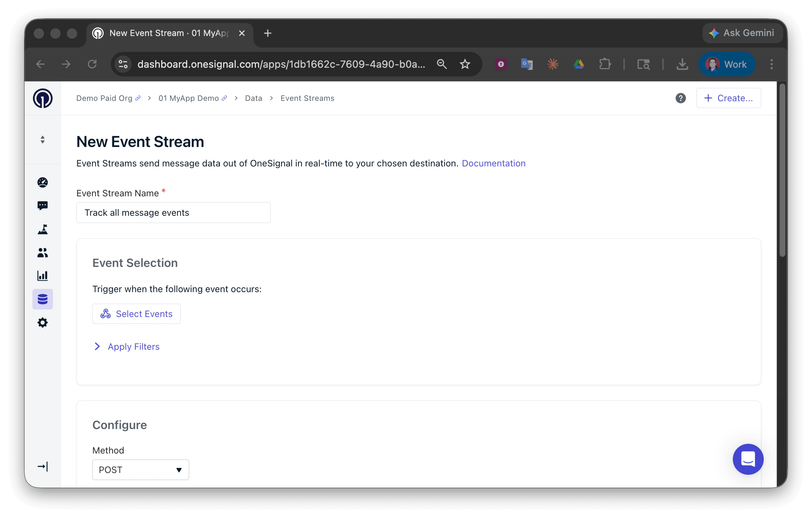Navigate to Event Streams in the breadcrumb
The width and height of the screenshot is (812, 518).
(x=307, y=98)
